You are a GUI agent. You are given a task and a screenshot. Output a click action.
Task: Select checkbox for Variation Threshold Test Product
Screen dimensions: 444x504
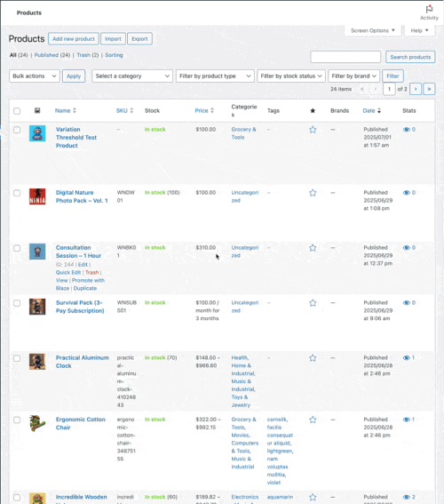[17, 130]
